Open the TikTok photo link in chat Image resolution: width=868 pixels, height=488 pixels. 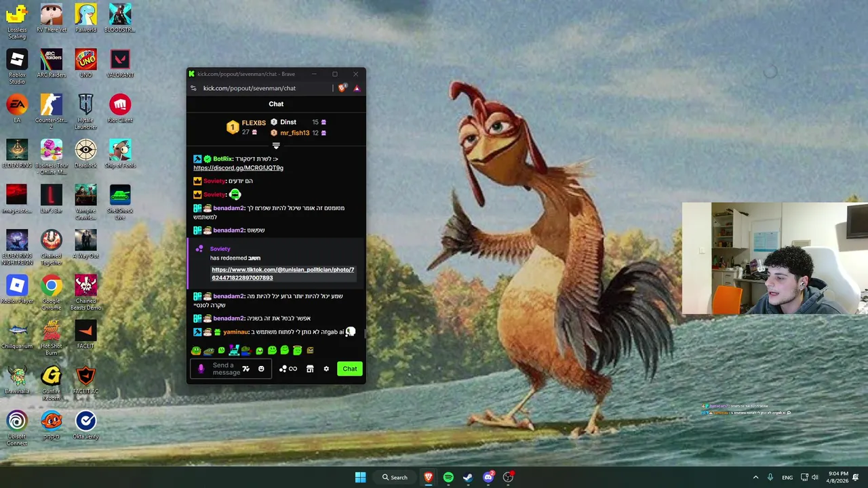[283, 273]
